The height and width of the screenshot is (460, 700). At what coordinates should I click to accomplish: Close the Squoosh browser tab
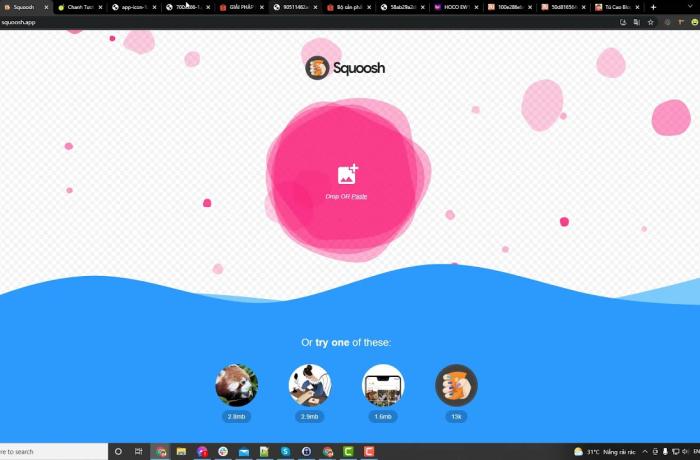click(46, 7)
